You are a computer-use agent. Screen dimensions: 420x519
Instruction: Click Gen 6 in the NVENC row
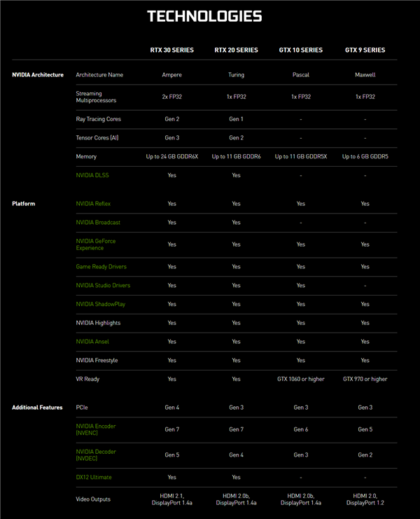point(300,429)
